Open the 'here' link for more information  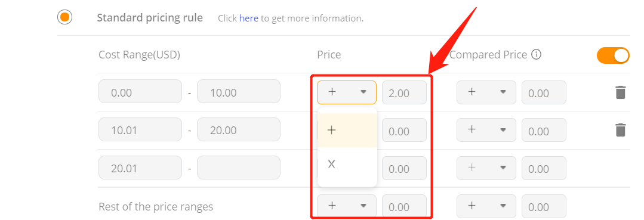click(x=248, y=18)
